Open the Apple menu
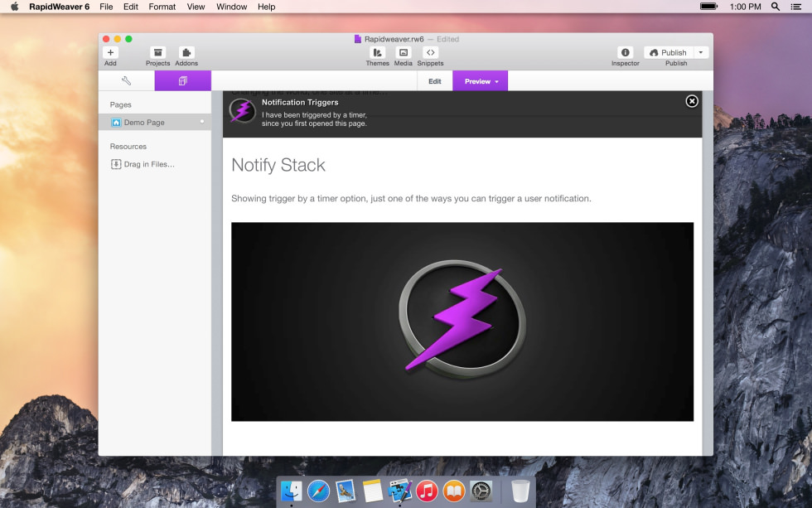The height and width of the screenshot is (508, 812). 15,7
